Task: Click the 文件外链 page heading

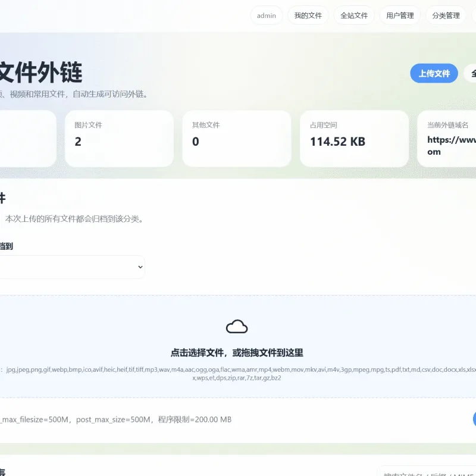Action: pos(40,72)
